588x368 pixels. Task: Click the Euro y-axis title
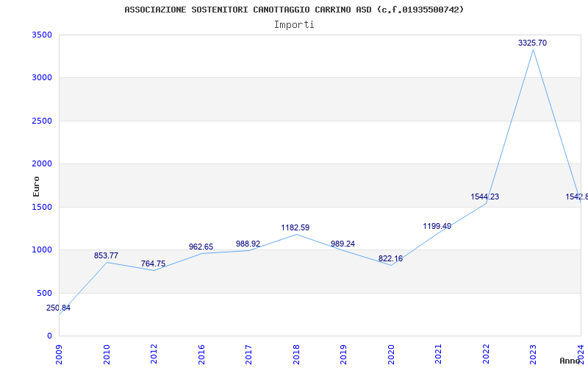pos(36,186)
